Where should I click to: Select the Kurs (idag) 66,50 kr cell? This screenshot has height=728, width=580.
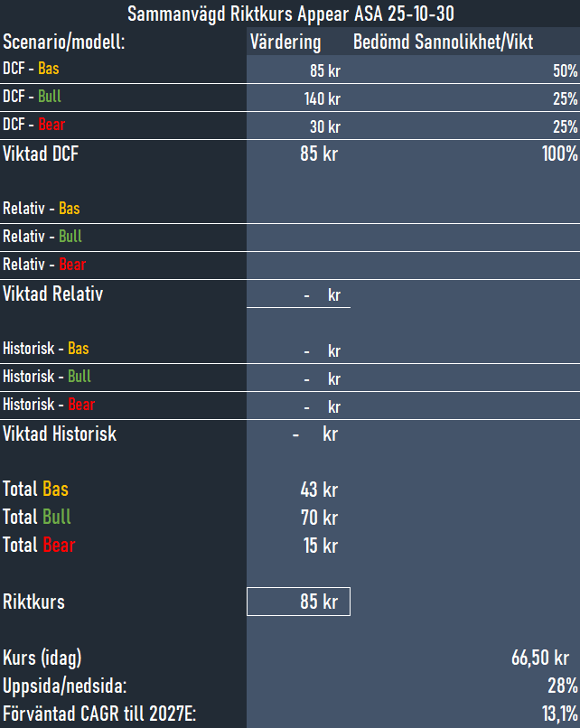click(x=539, y=658)
